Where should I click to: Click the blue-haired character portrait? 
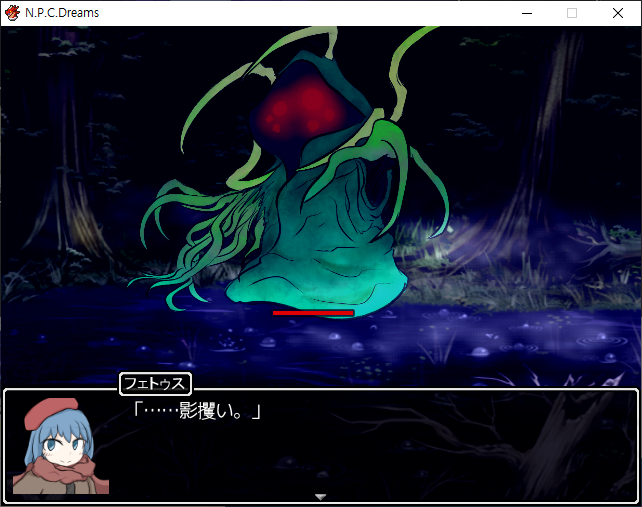61,446
